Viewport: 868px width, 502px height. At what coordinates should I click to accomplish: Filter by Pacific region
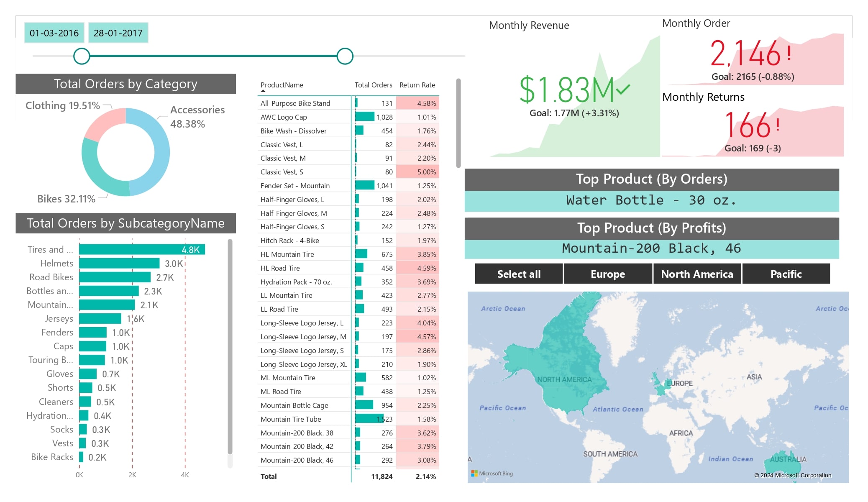[786, 274]
